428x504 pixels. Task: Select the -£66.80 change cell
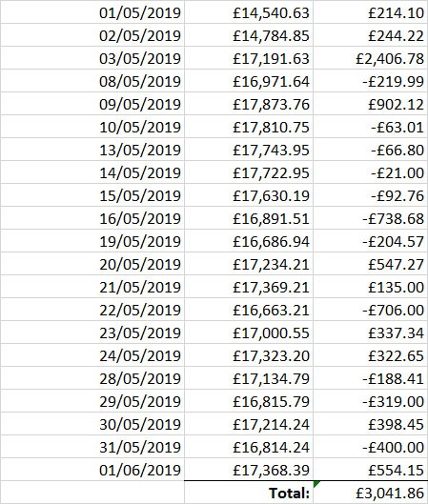(371, 150)
